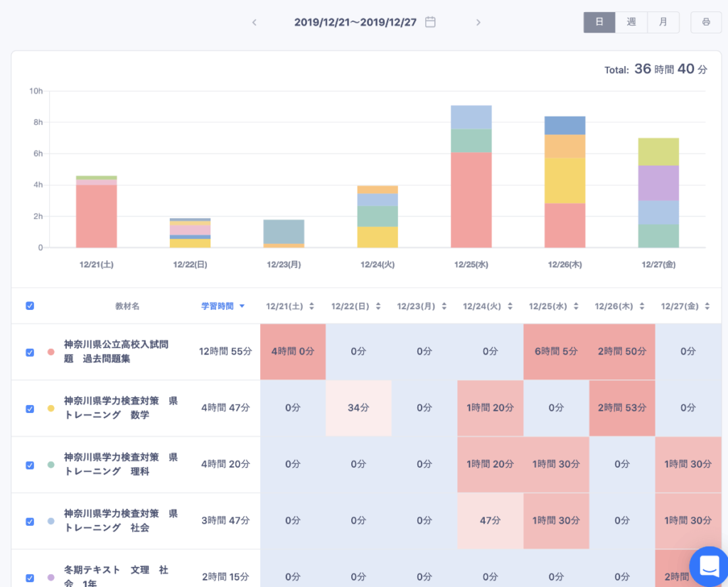Open 学習時間 sort dropdown arrow
The width and height of the screenshot is (728, 587).
[x=242, y=306]
